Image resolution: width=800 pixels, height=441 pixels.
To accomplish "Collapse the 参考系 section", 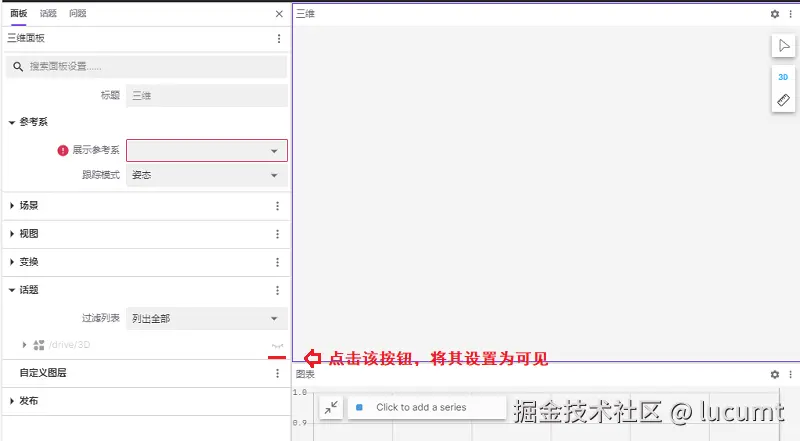I will click(12, 122).
